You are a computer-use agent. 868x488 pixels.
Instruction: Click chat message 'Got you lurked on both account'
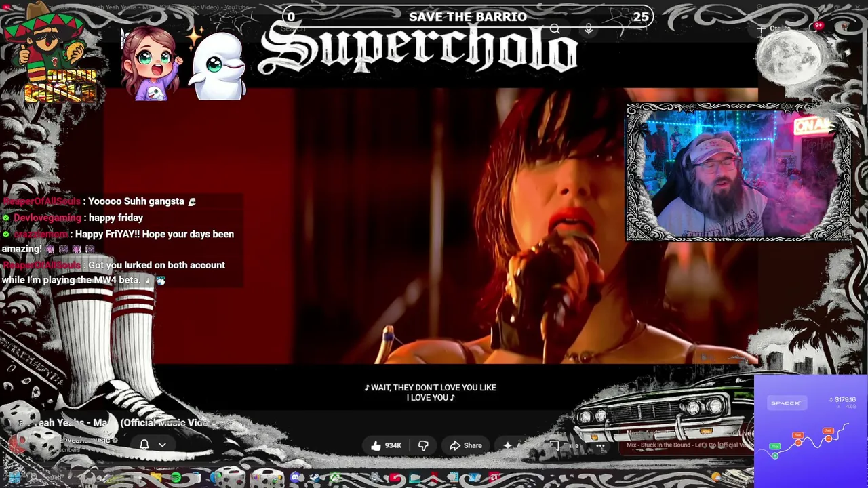coord(157,265)
